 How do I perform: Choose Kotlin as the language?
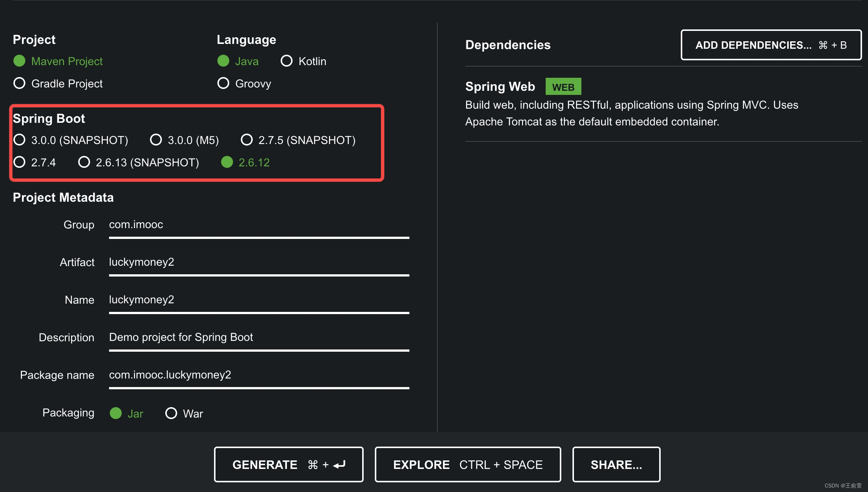coord(287,61)
